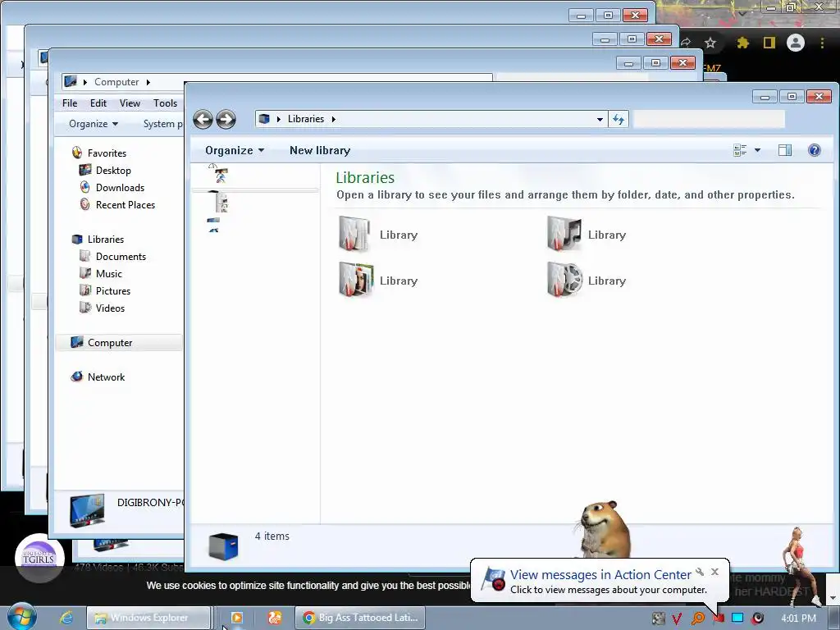
Task: Click the Favorites star icon
Action: coord(77,153)
